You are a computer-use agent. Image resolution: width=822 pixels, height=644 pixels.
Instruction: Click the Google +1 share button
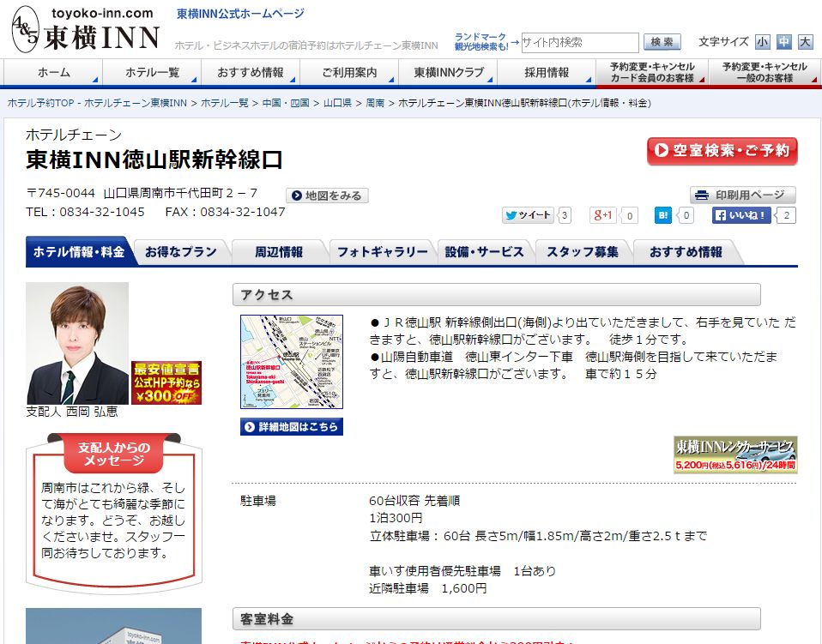click(x=602, y=215)
